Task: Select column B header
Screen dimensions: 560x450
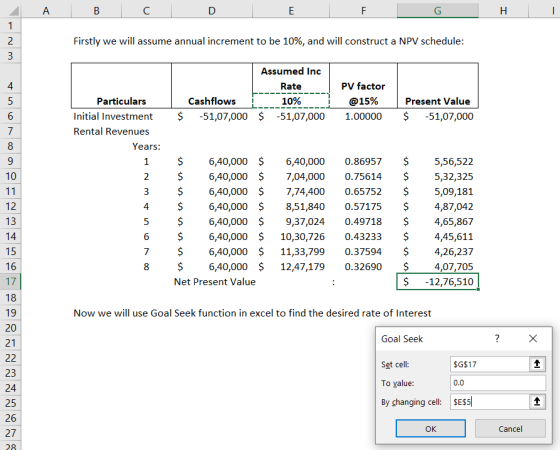Action: 96,11
